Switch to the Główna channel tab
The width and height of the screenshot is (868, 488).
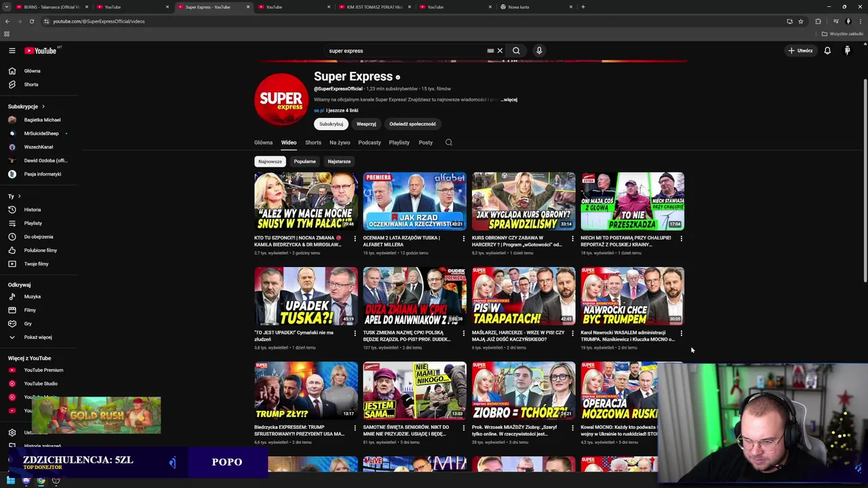click(263, 142)
